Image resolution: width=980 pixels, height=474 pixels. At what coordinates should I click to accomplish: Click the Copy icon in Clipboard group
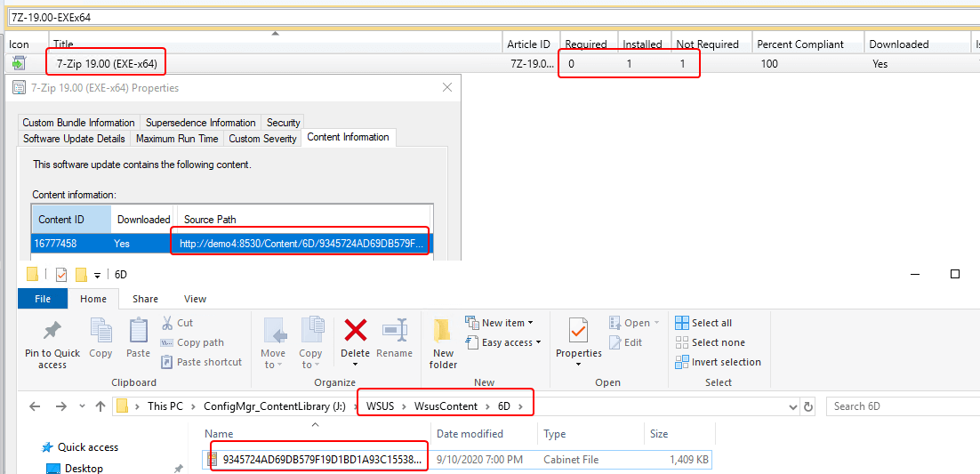[x=100, y=331]
